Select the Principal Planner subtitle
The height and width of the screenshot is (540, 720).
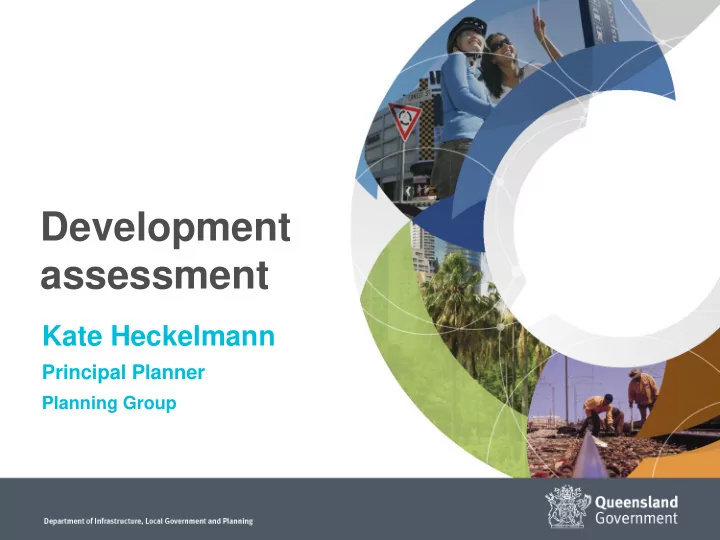point(123,372)
